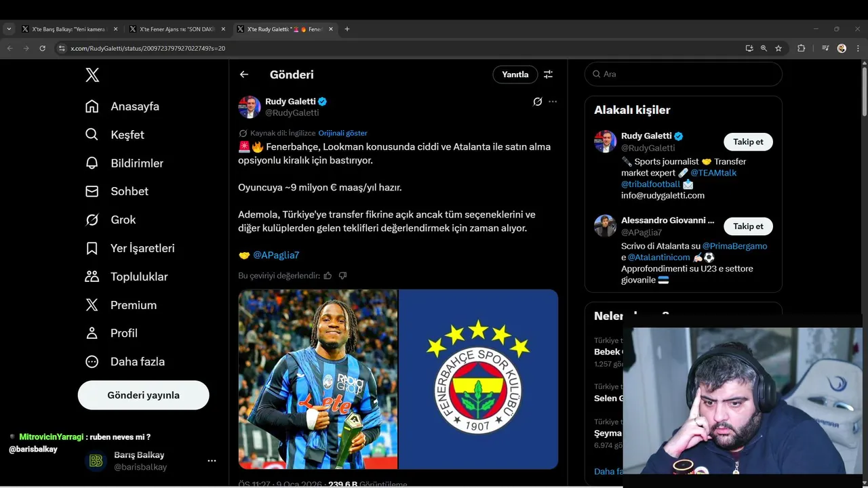Click the X logo in the sidebar
Viewport: 868px width, 488px height.
tap(92, 75)
